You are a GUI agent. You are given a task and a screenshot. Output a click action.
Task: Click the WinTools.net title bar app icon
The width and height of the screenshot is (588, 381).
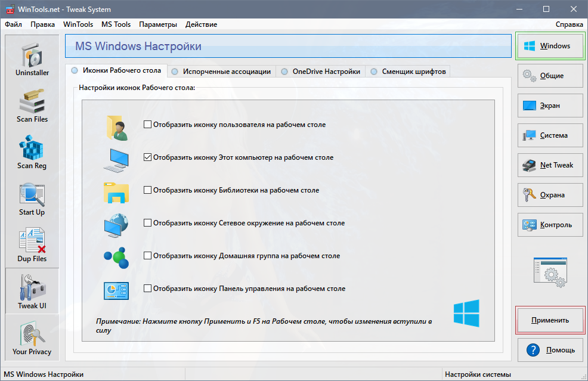[x=10, y=10]
